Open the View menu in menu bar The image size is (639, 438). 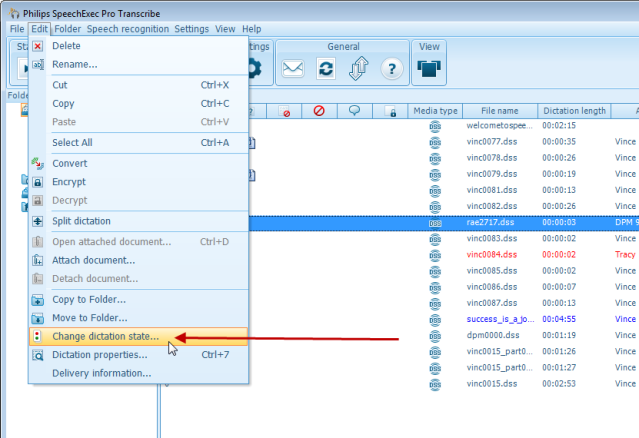click(225, 29)
